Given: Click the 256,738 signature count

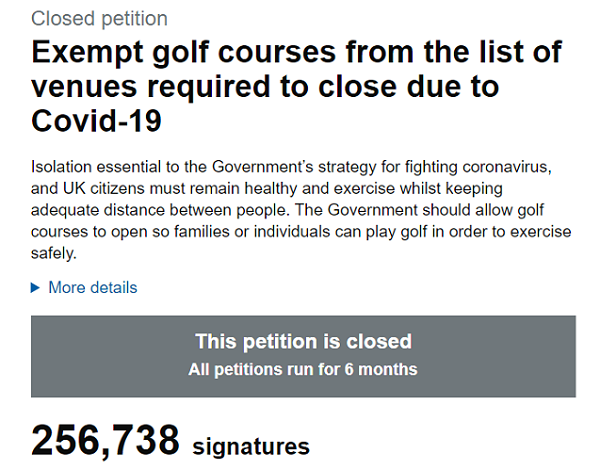Looking at the screenshot, I should 105,441.
